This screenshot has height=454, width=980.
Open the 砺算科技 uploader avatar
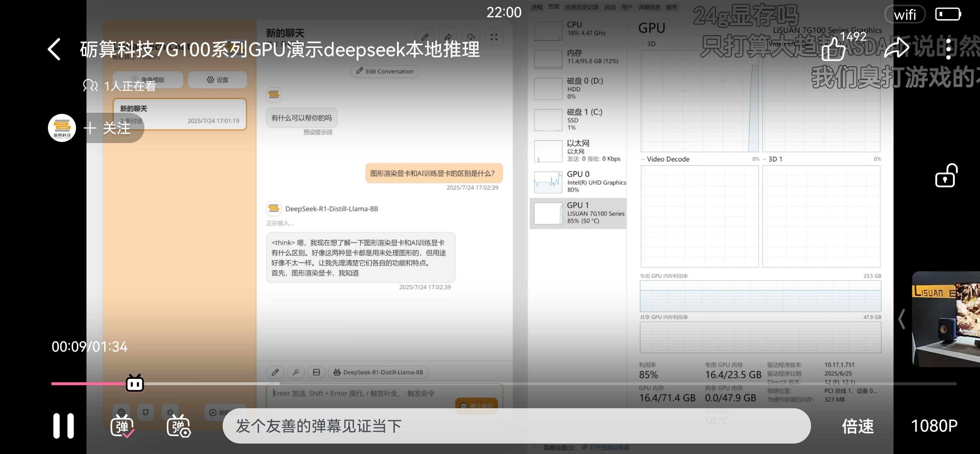pyautogui.click(x=62, y=128)
